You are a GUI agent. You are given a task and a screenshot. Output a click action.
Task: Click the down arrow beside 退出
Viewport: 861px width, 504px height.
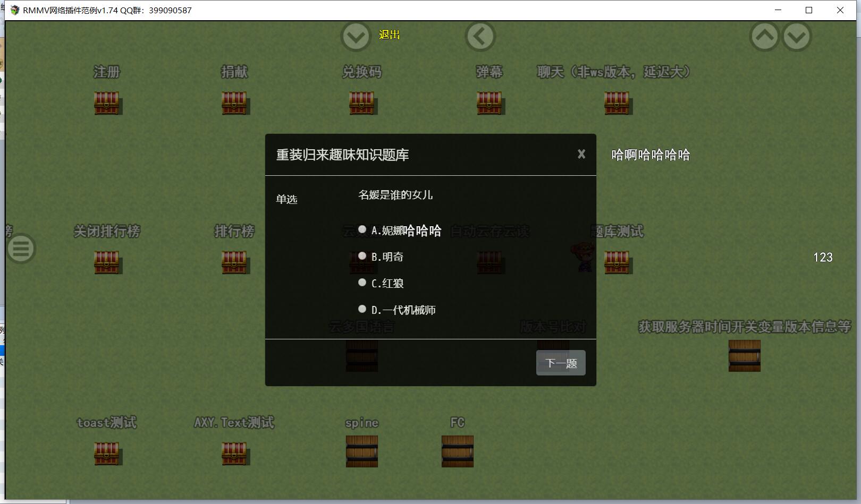356,37
